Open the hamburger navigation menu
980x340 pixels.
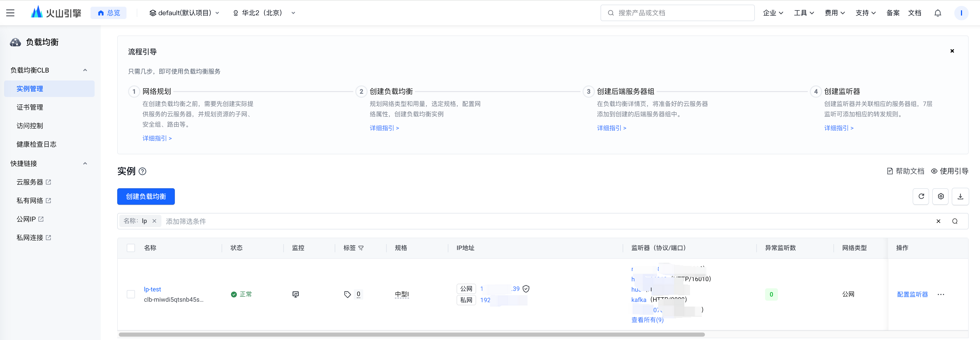10,13
